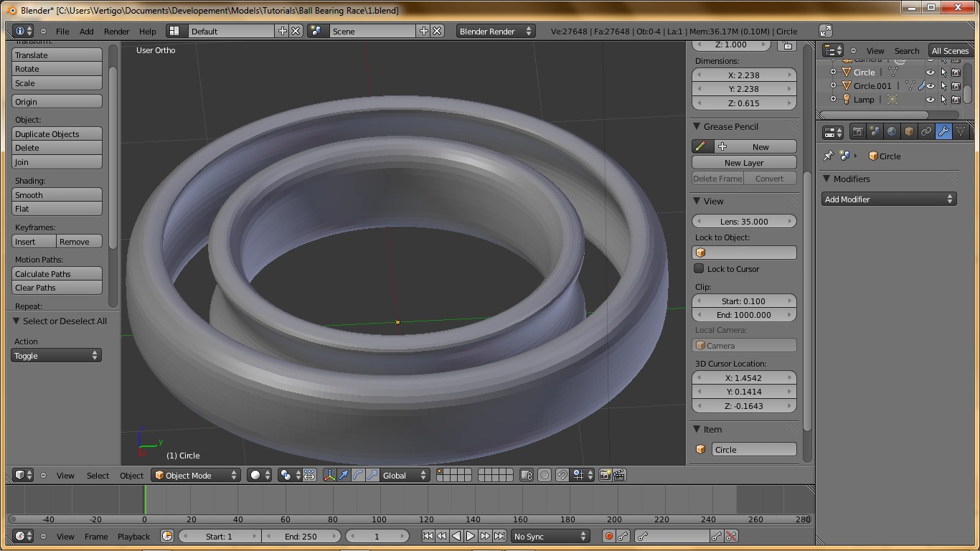980x551 pixels.
Task: Open the Toggle action dropdown
Action: point(56,355)
